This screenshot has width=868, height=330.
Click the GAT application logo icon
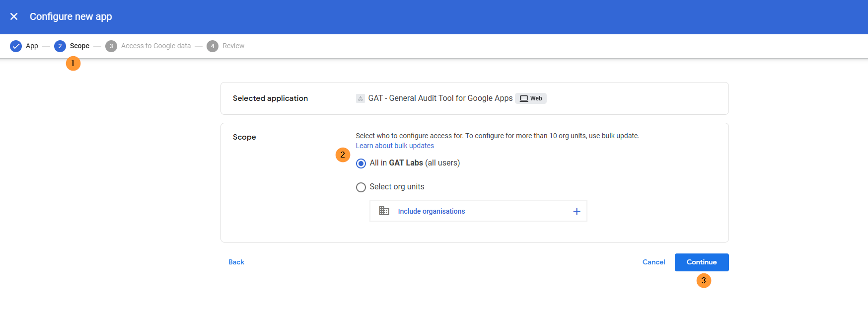point(361,98)
